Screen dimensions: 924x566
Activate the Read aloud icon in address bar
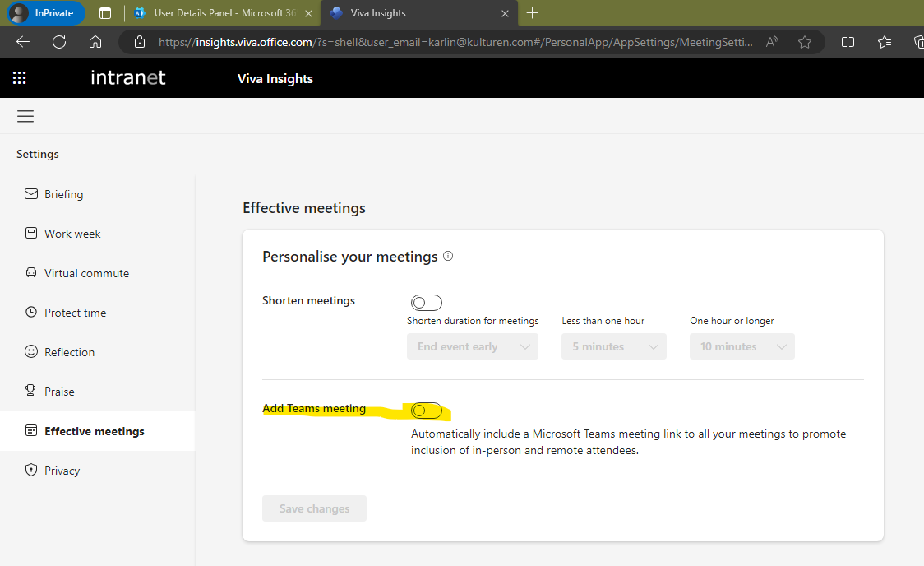coord(772,42)
